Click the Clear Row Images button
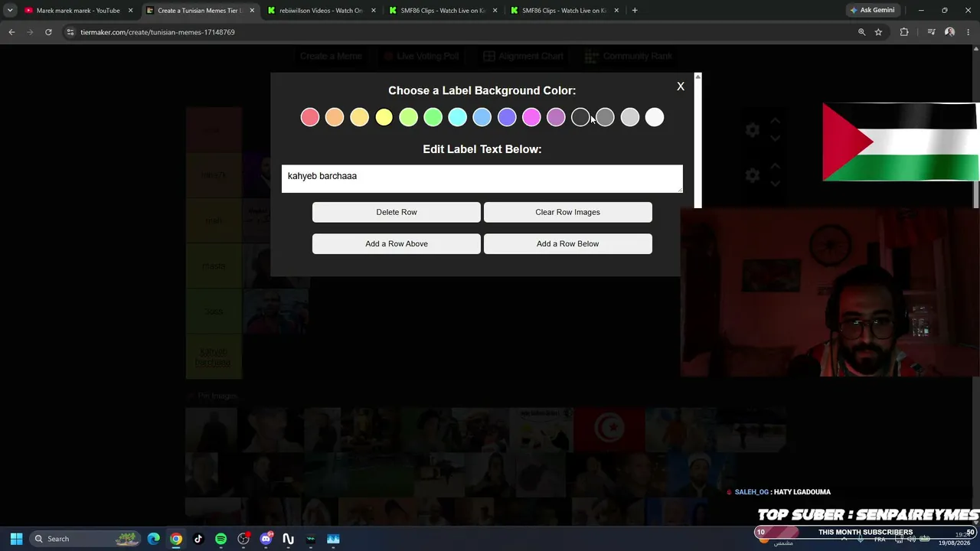 [x=567, y=212]
